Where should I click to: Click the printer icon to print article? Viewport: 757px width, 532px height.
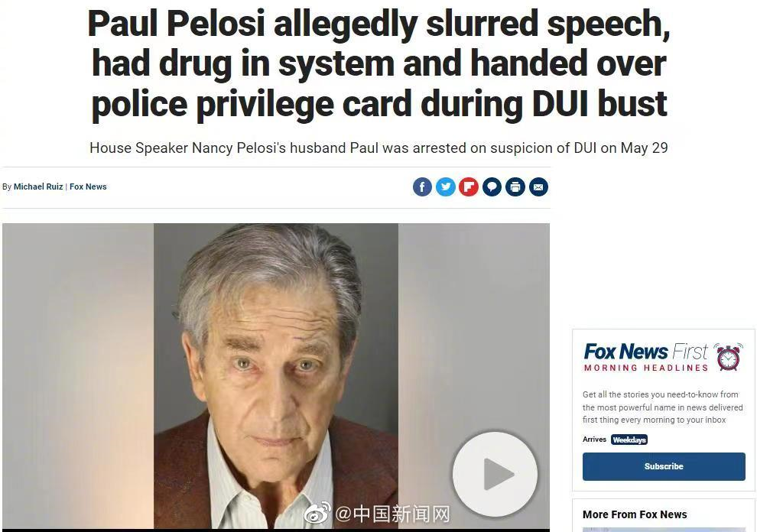[x=515, y=187]
